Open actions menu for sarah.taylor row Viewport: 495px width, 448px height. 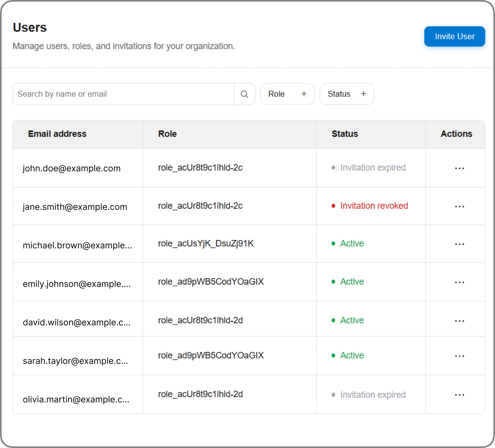[x=459, y=356]
